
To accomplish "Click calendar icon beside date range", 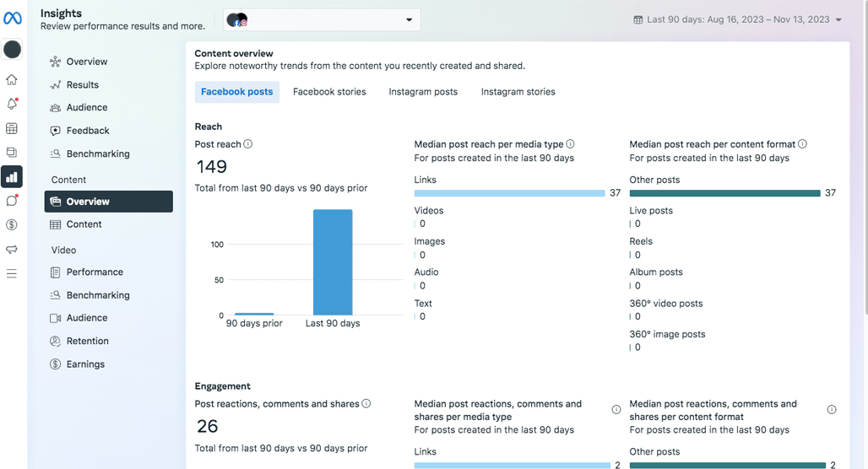I will point(638,20).
